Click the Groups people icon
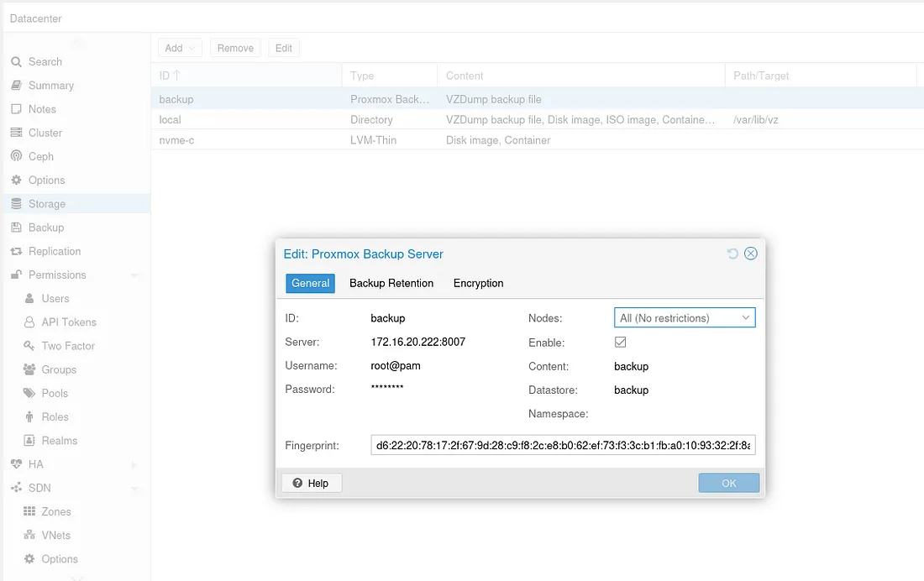The height and width of the screenshot is (581, 924). tap(29, 369)
